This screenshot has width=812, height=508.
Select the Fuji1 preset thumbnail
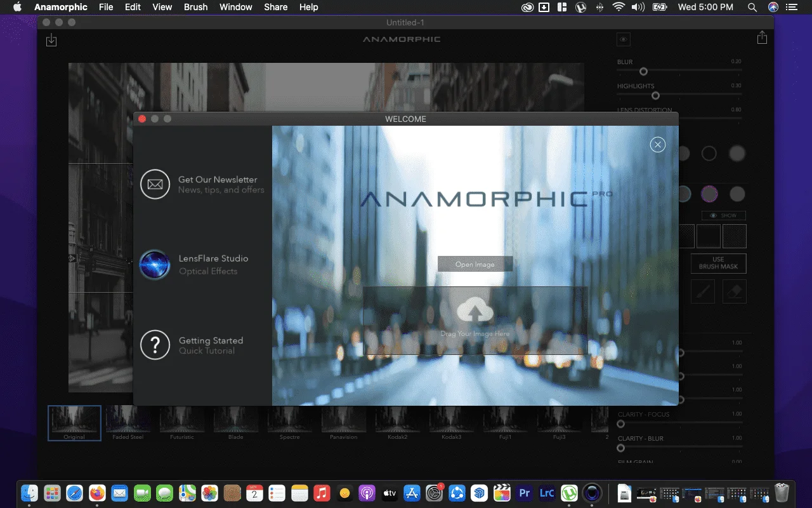pos(506,423)
